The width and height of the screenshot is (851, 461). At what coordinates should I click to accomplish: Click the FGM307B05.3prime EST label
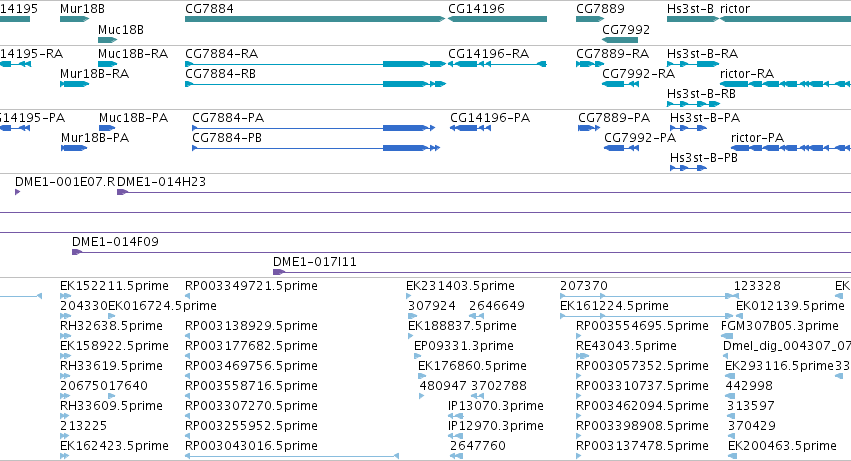[780, 326]
